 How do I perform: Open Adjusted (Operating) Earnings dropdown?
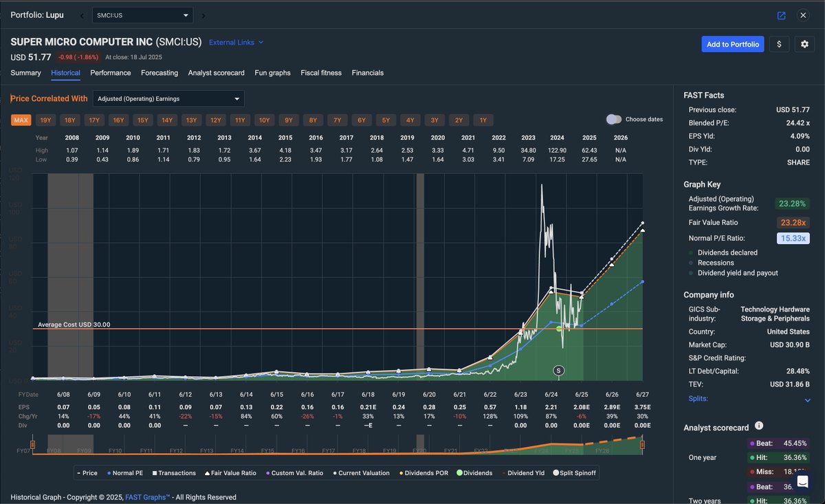168,98
